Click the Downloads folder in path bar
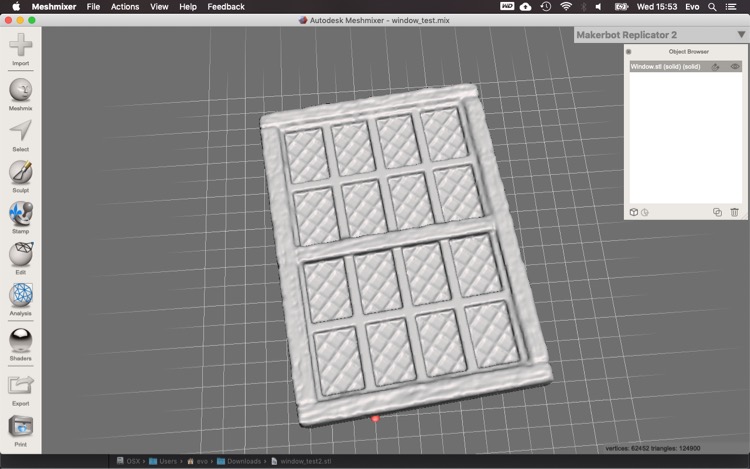 tap(239, 461)
